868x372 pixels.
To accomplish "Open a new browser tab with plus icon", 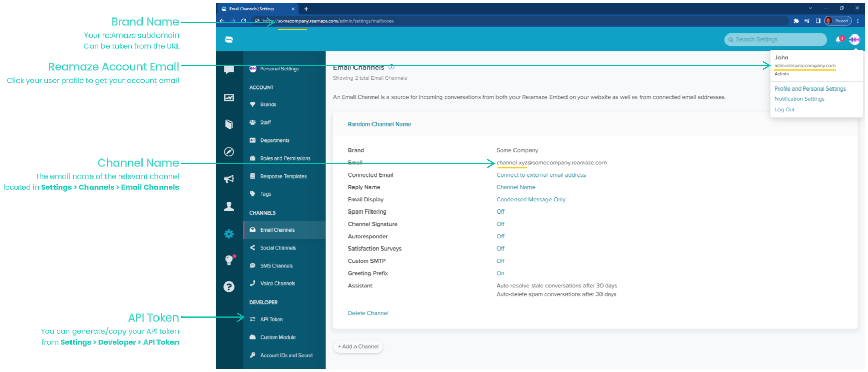I will click(306, 9).
